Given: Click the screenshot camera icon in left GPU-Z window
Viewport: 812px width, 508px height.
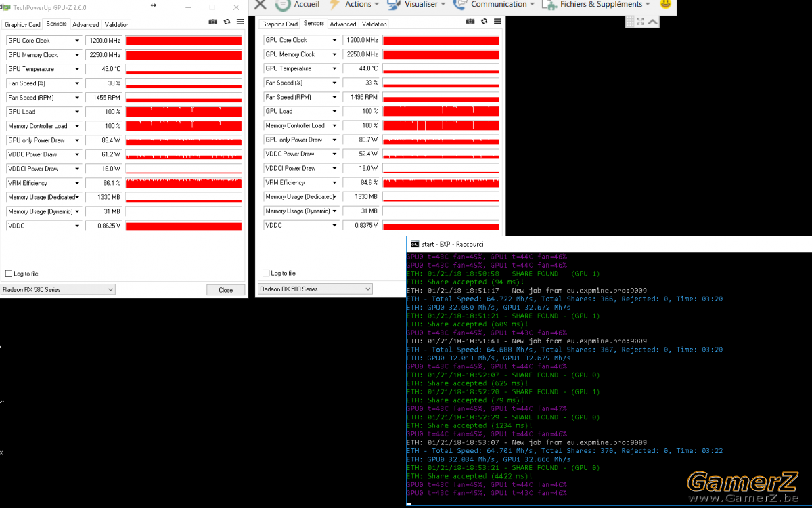Looking at the screenshot, I should (x=213, y=22).
